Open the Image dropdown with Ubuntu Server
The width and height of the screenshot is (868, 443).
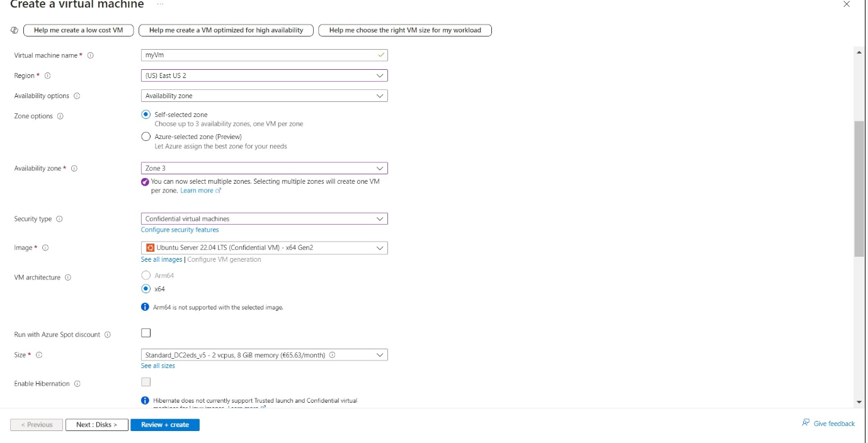pyautogui.click(x=264, y=248)
